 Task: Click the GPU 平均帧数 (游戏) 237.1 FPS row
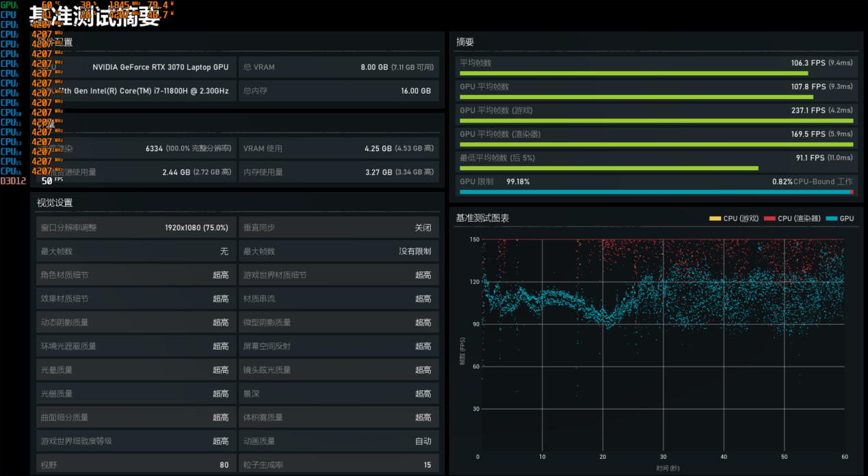point(655,110)
